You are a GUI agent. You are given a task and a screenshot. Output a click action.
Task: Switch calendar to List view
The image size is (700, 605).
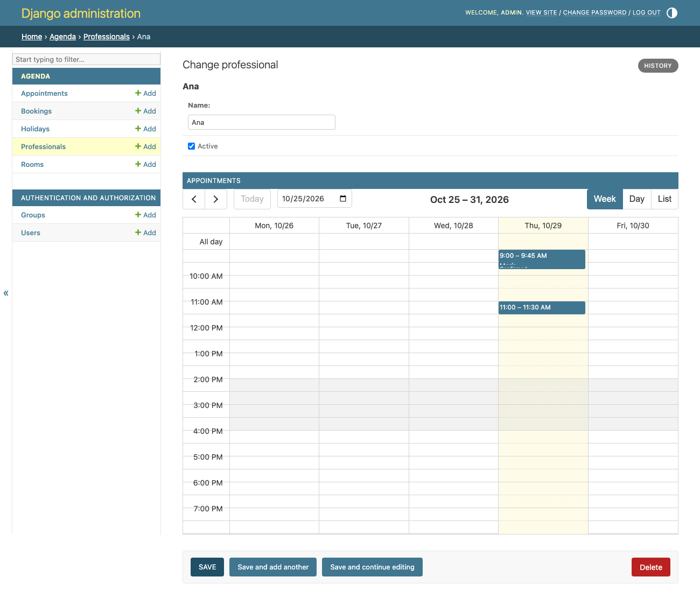[664, 199]
